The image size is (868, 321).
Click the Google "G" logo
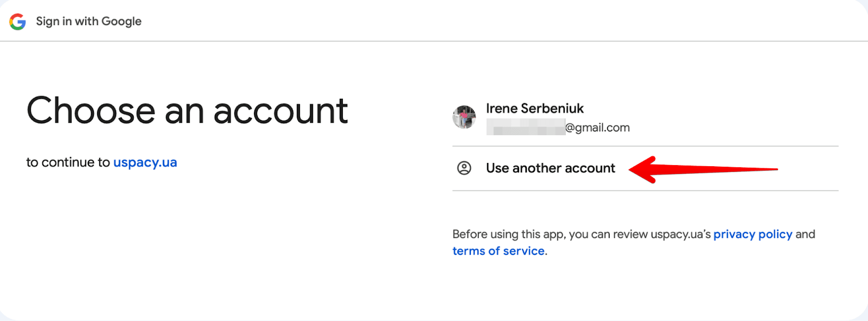coord(17,22)
